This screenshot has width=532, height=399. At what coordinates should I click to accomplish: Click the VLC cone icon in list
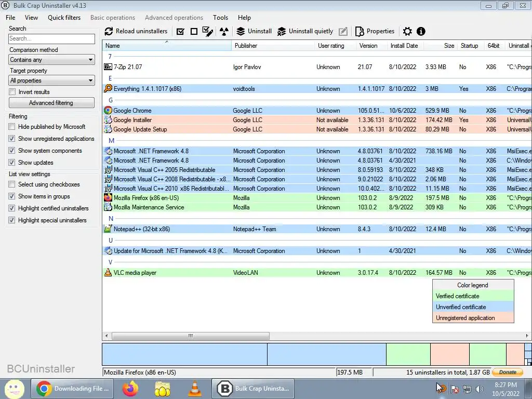(108, 272)
